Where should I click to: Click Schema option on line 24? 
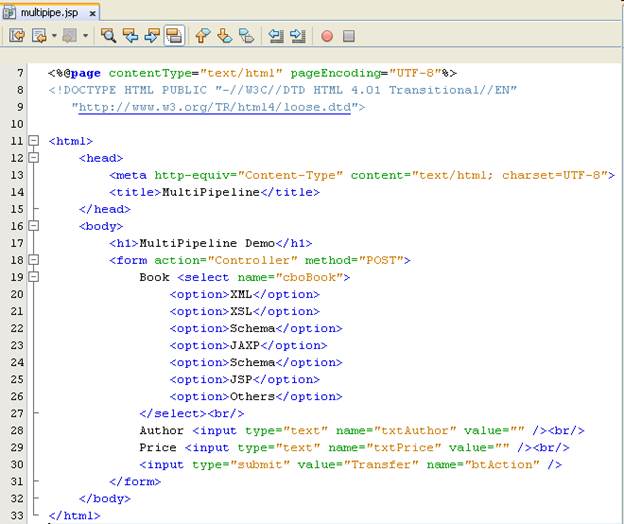click(252, 362)
